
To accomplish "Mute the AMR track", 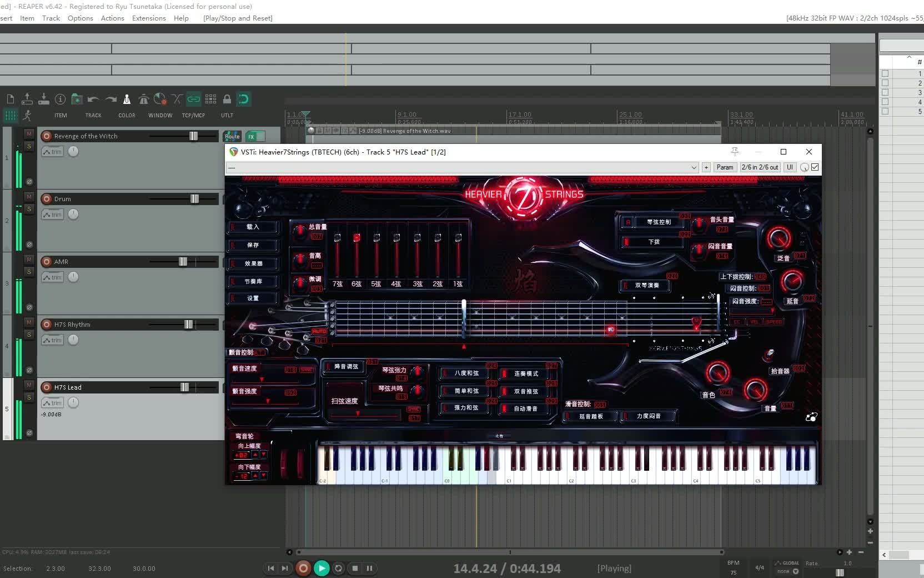I will 29,260.
